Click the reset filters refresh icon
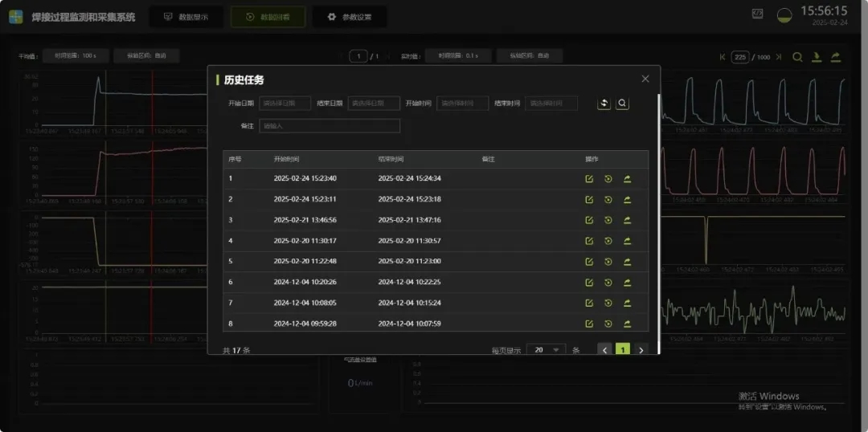This screenshot has height=432, width=868. point(604,104)
